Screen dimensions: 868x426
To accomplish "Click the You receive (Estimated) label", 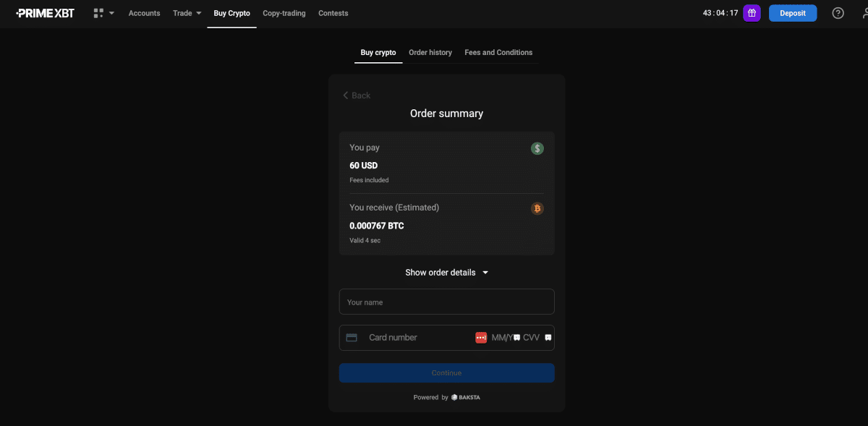I will (x=394, y=208).
